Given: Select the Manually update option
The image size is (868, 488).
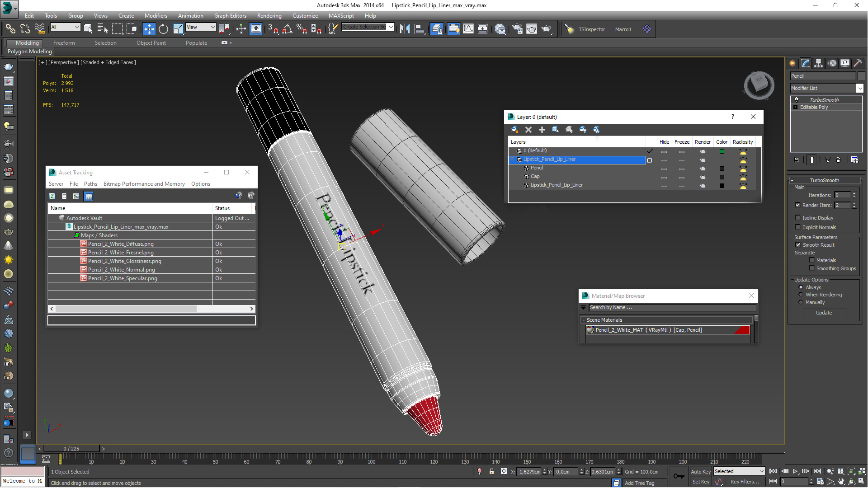Looking at the screenshot, I should 801,302.
